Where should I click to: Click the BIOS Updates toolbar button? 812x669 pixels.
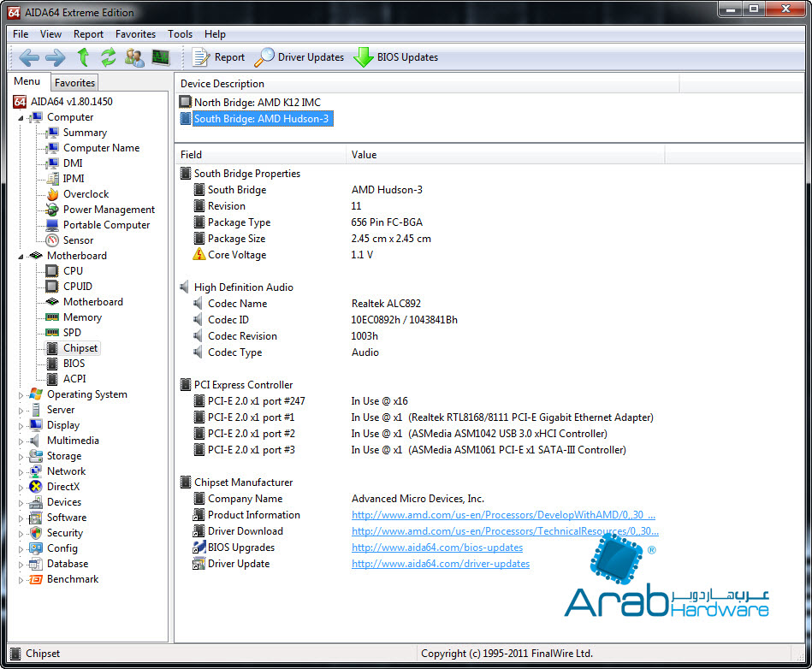tap(396, 57)
